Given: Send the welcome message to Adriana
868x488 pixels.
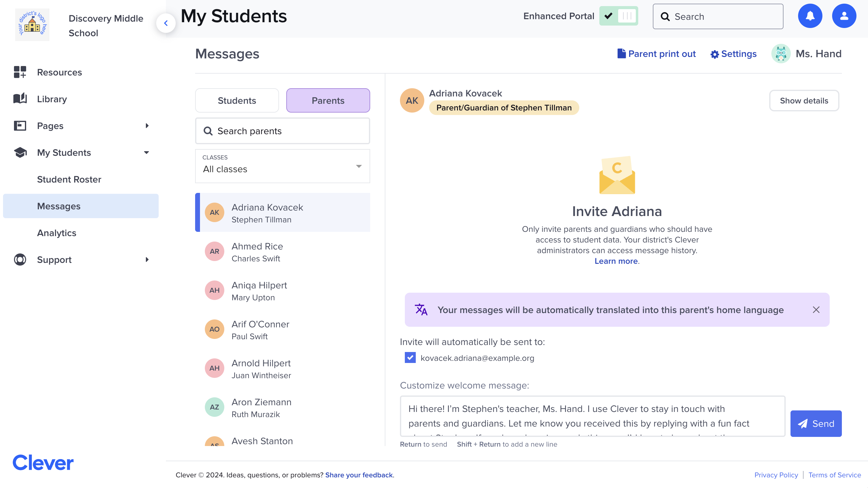Looking at the screenshot, I should pos(816,423).
